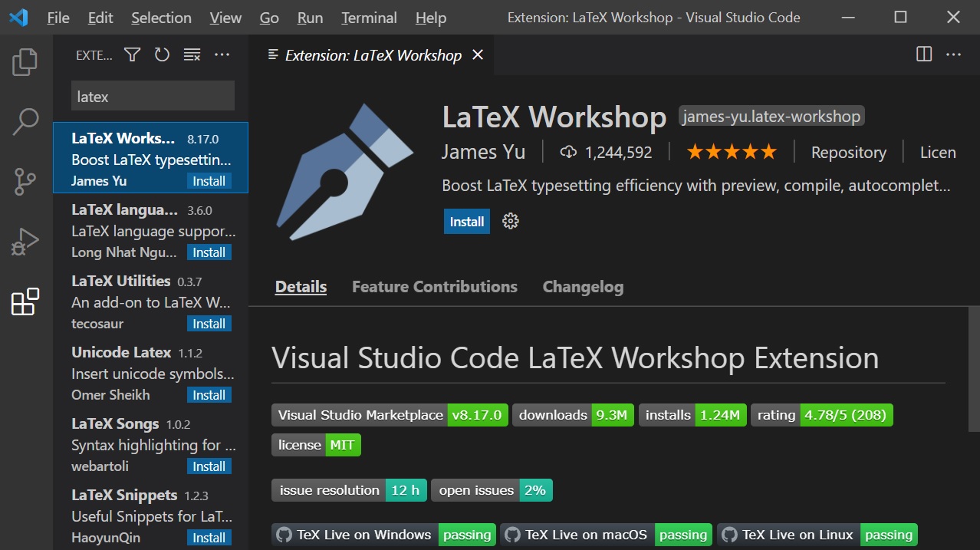Viewport: 980px width, 550px height.
Task: Open the File menu
Action: (x=58, y=18)
